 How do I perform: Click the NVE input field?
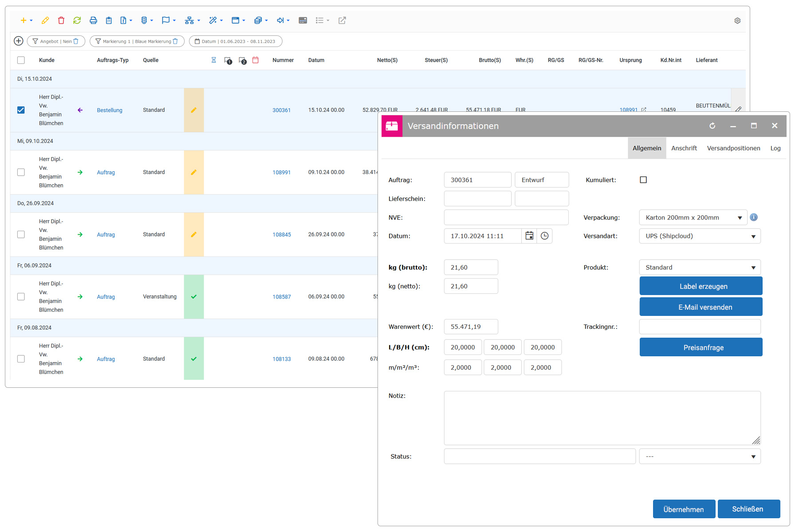(x=506, y=217)
